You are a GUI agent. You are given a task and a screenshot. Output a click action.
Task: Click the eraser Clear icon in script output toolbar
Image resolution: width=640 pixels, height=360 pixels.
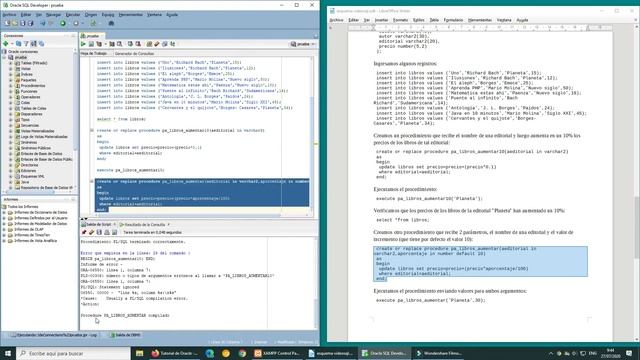click(91, 232)
